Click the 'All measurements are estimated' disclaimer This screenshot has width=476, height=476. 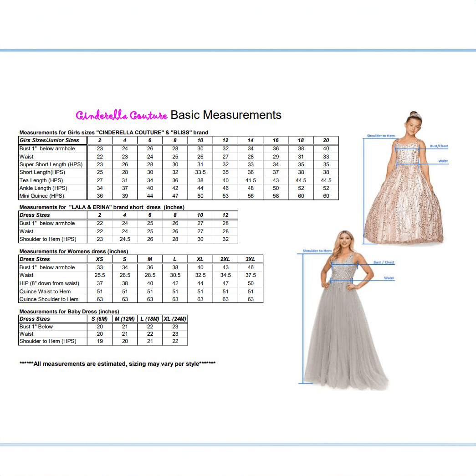tap(118, 363)
